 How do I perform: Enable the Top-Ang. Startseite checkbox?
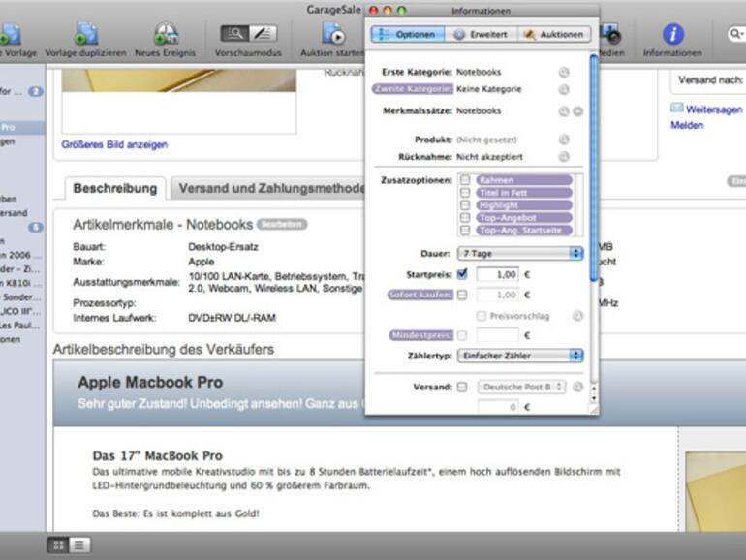tap(465, 231)
